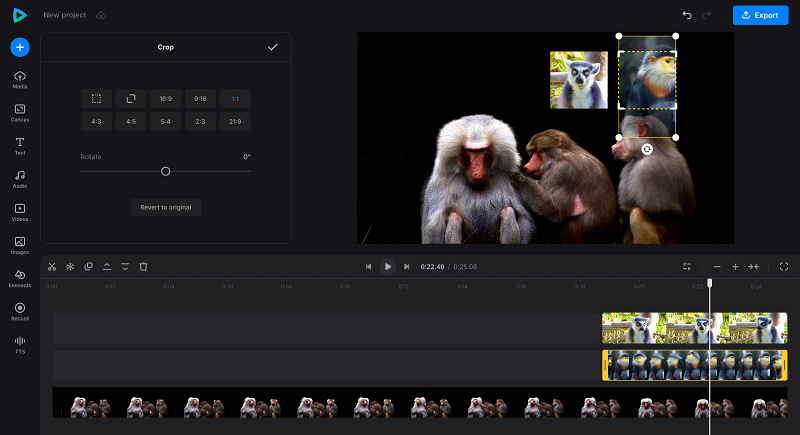The width and height of the screenshot is (800, 435).
Task: Choose the 21:9 crop ratio
Action: [x=235, y=121]
